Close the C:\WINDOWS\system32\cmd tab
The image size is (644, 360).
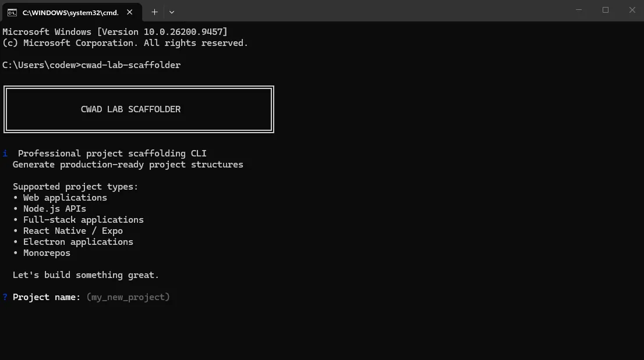[x=129, y=12]
